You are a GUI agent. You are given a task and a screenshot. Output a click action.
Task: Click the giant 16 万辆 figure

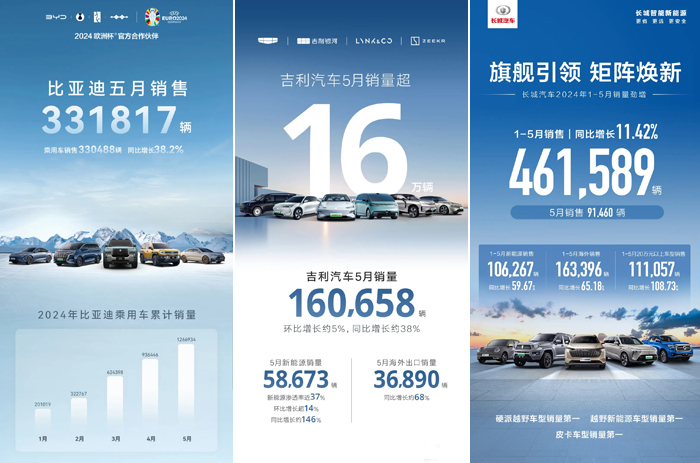[357, 150]
